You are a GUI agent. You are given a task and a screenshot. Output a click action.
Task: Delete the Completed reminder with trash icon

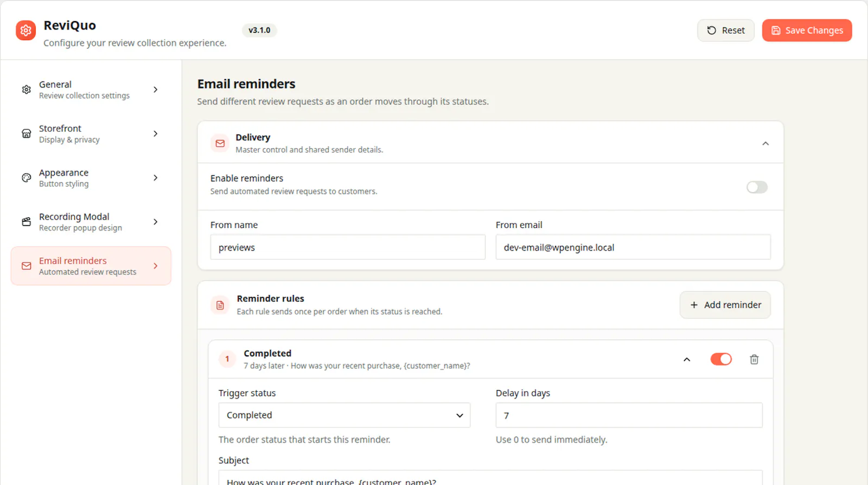pos(754,359)
